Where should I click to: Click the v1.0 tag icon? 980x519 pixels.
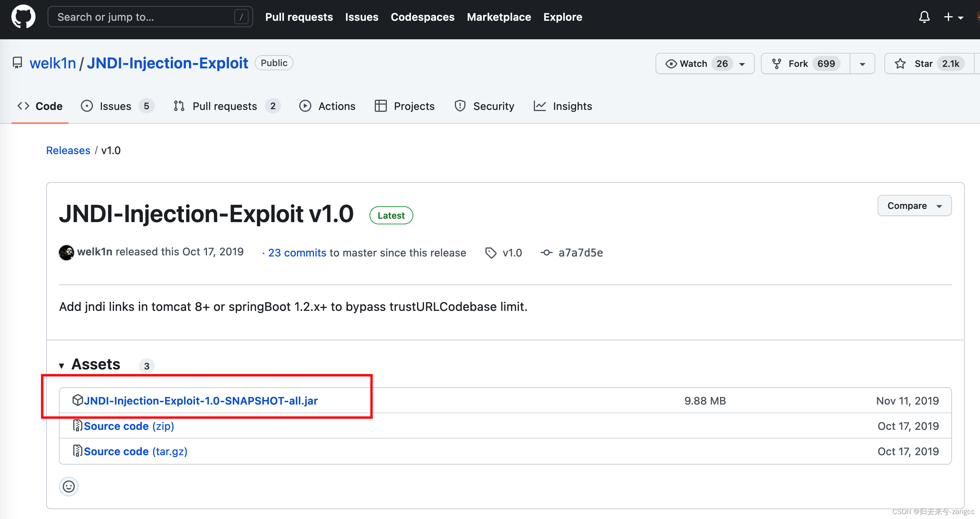pyautogui.click(x=491, y=253)
